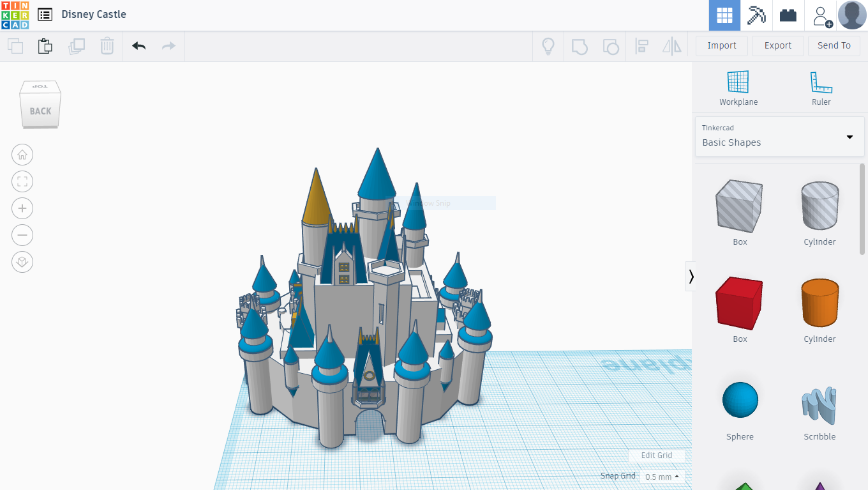Click the Home view button
This screenshot has height=490, width=868.
coord(22,155)
